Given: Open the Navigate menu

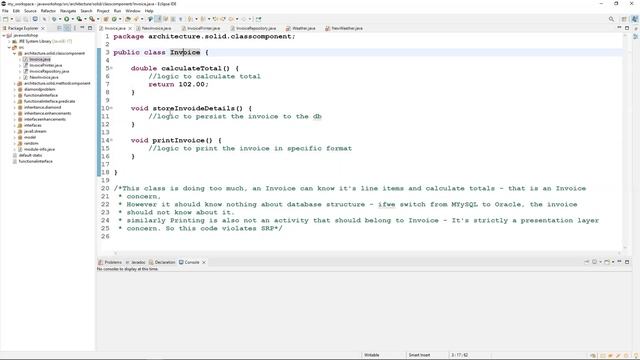Looking at the screenshot, I should (68, 11).
